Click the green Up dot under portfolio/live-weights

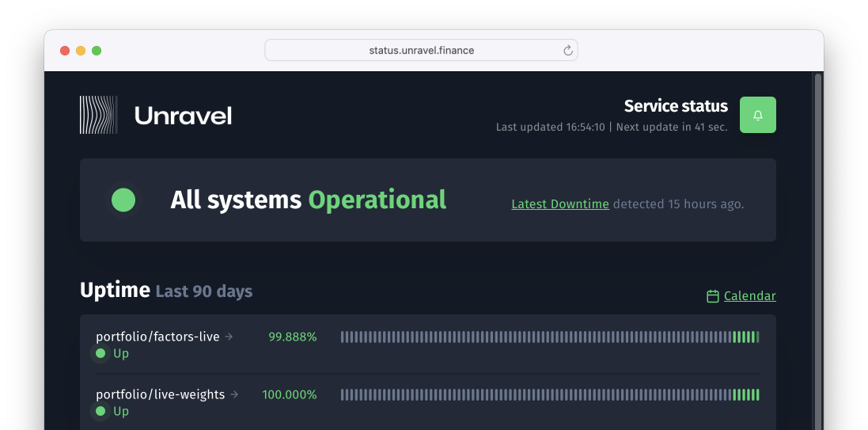click(x=100, y=411)
